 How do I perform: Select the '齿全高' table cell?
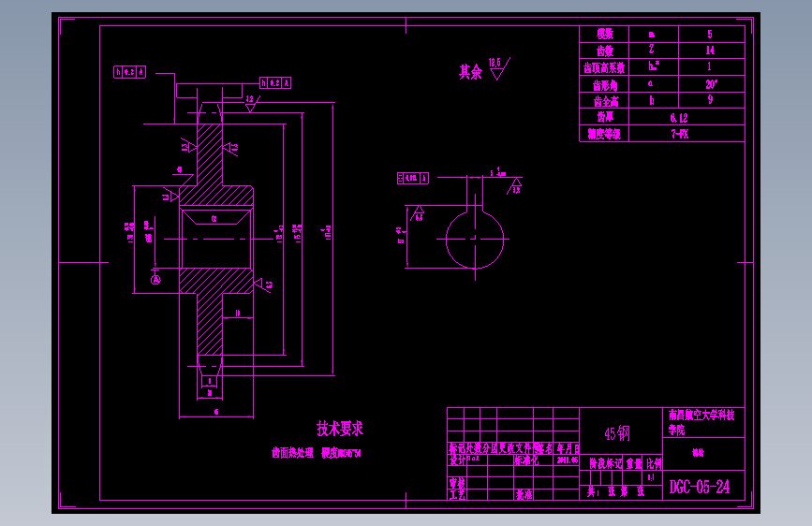(604, 101)
